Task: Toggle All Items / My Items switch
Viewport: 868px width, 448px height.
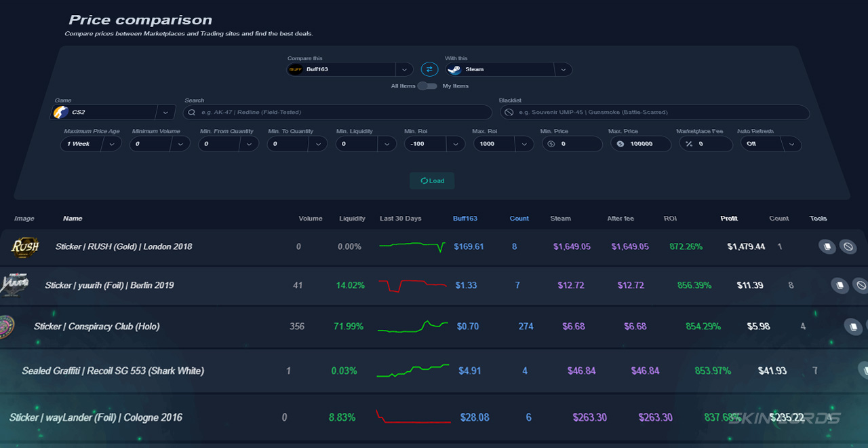Action: point(427,86)
